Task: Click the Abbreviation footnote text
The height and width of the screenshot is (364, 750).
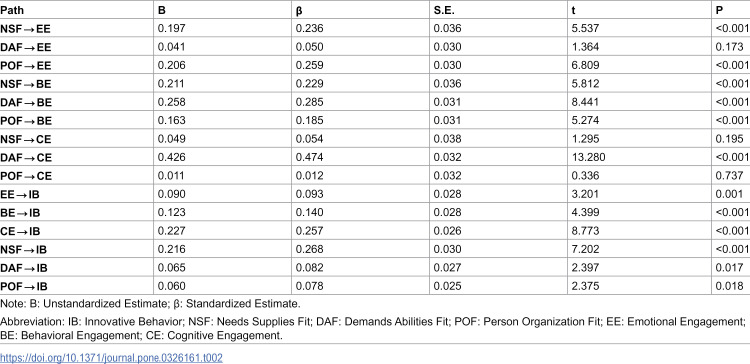Action: coord(374,328)
